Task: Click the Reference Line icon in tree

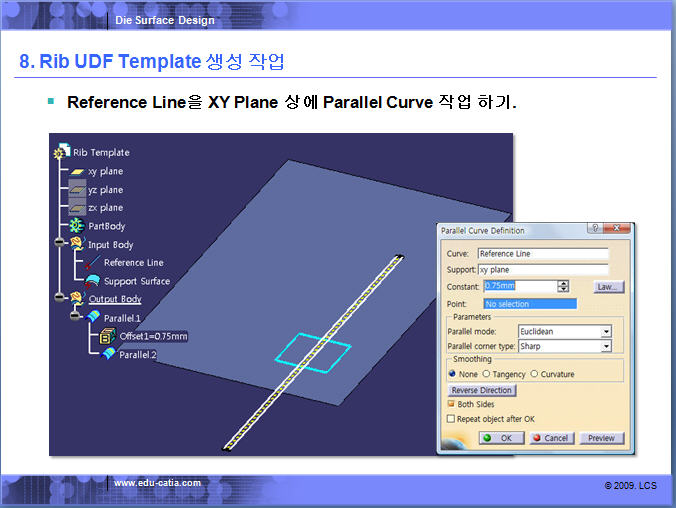Action: (x=93, y=263)
